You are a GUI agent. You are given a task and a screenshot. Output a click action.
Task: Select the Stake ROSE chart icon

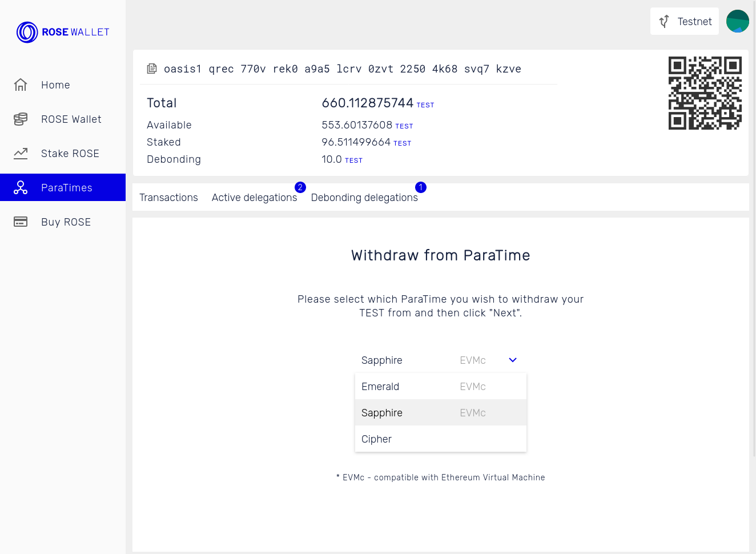point(21,153)
